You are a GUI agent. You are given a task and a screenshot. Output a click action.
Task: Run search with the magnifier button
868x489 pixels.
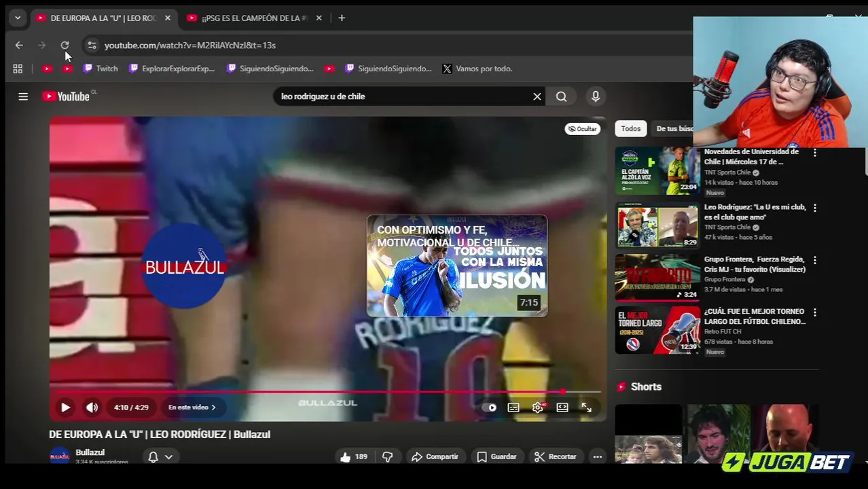(562, 96)
